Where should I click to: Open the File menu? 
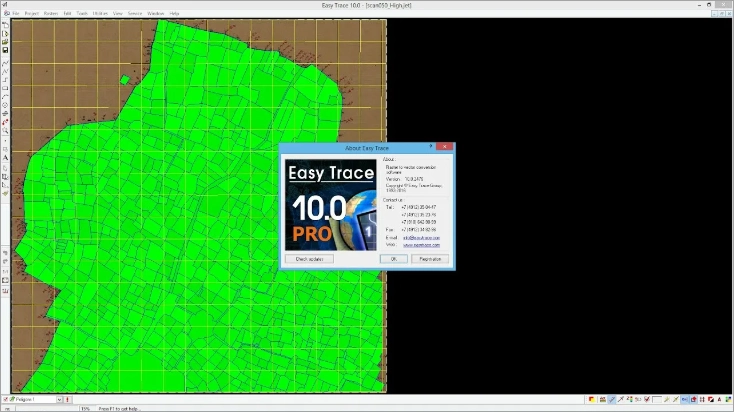point(15,14)
